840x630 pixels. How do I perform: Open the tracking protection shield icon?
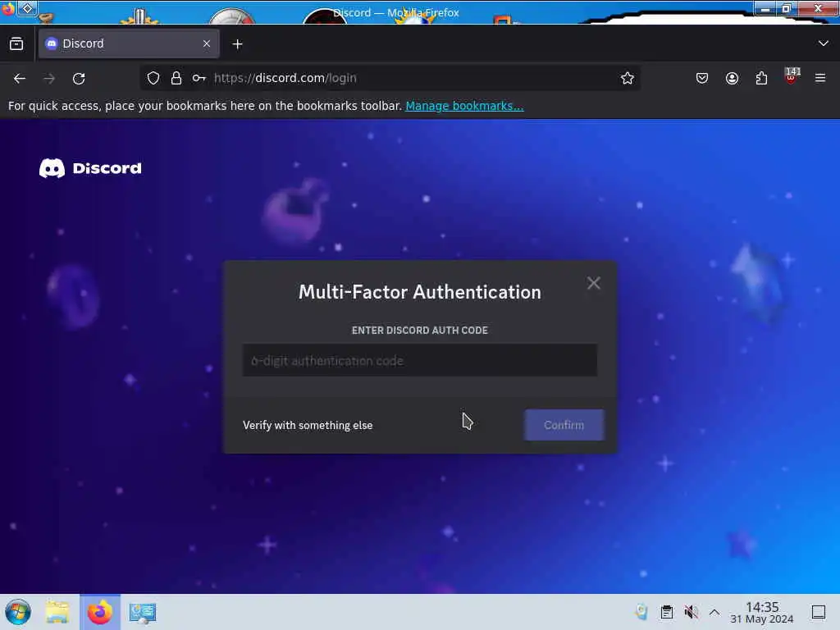pos(153,78)
